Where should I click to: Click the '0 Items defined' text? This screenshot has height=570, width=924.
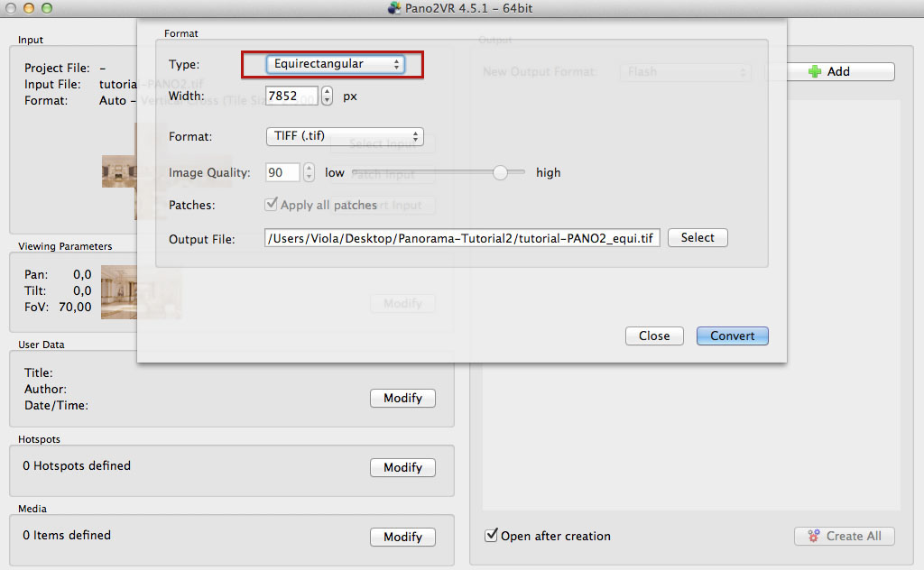[x=67, y=535]
